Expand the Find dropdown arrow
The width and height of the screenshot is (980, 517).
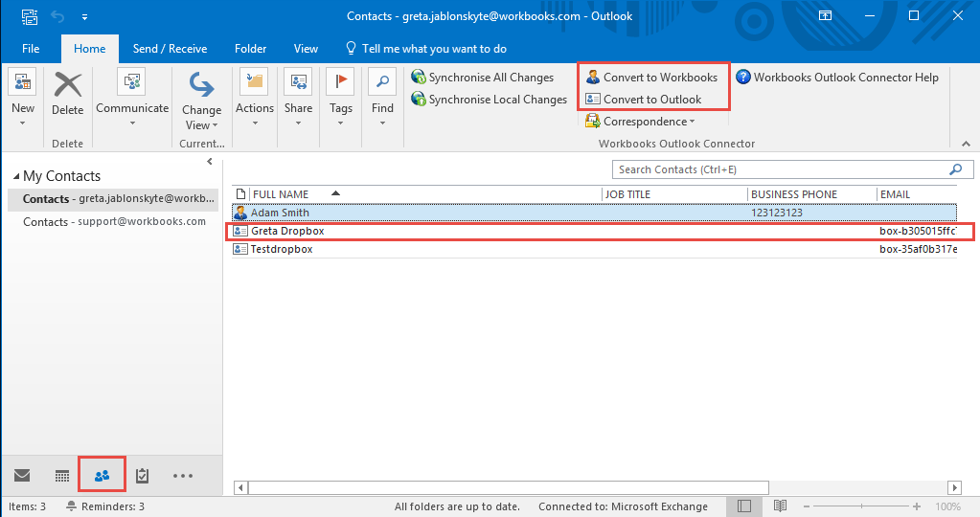click(x=382, y=123)
